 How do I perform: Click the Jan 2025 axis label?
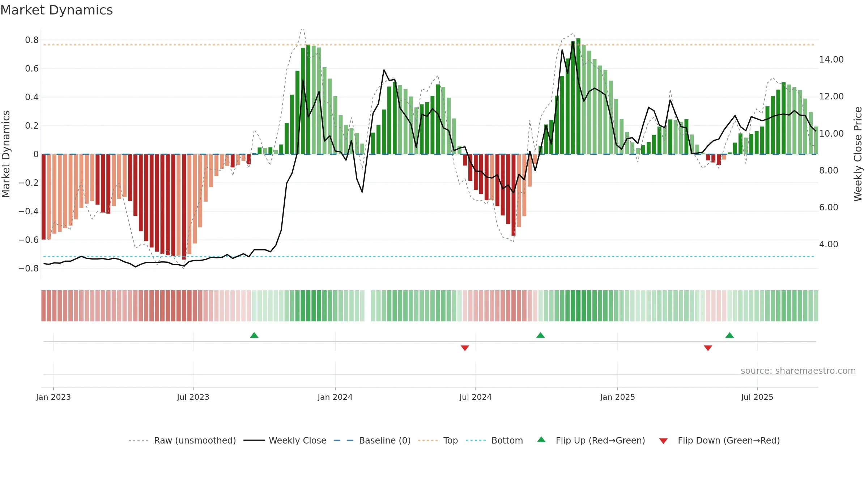tap(618, 397)
